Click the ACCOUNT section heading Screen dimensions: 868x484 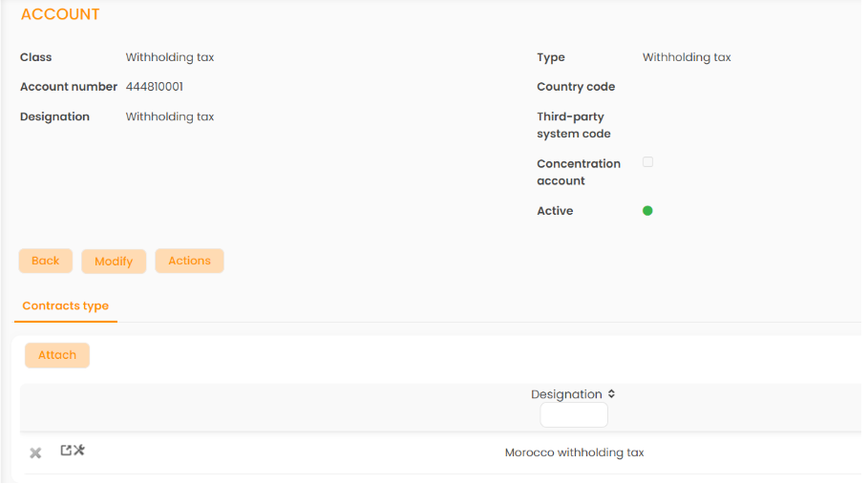pos(60,15)
